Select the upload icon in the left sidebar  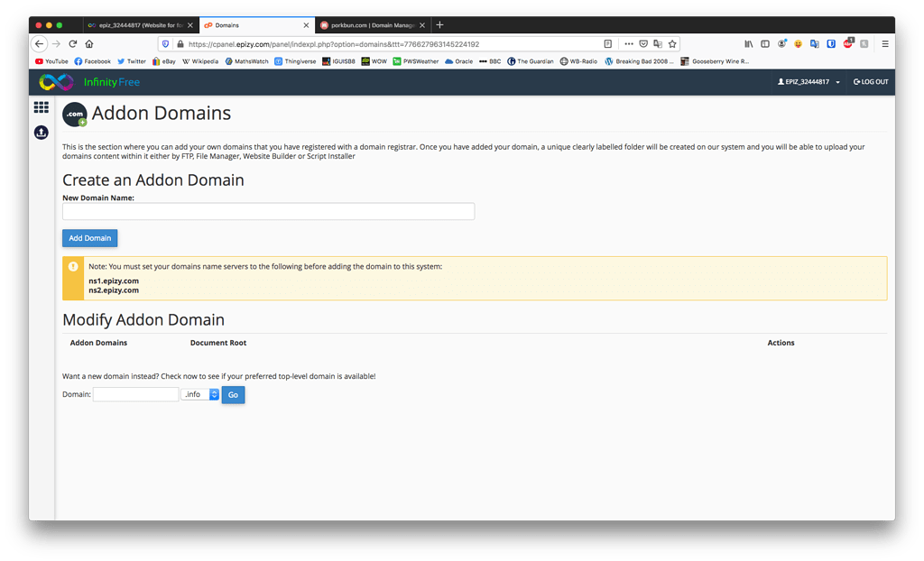(40, 132)
